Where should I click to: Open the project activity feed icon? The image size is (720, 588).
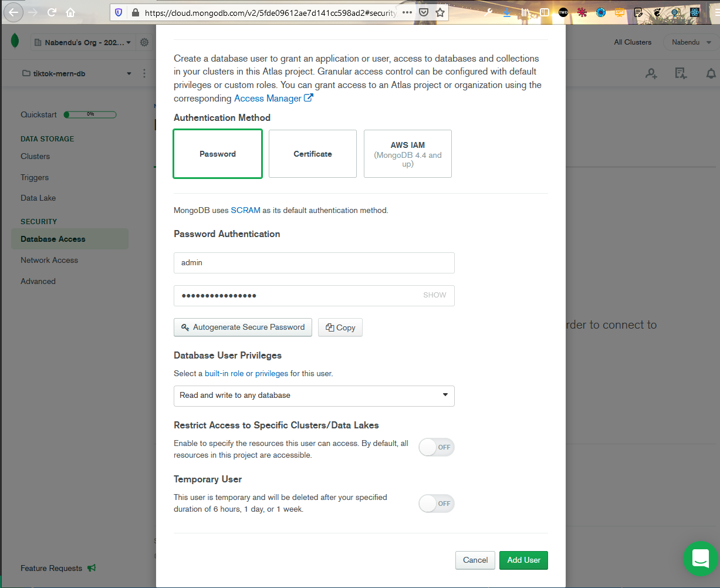[x=681, y=73]
